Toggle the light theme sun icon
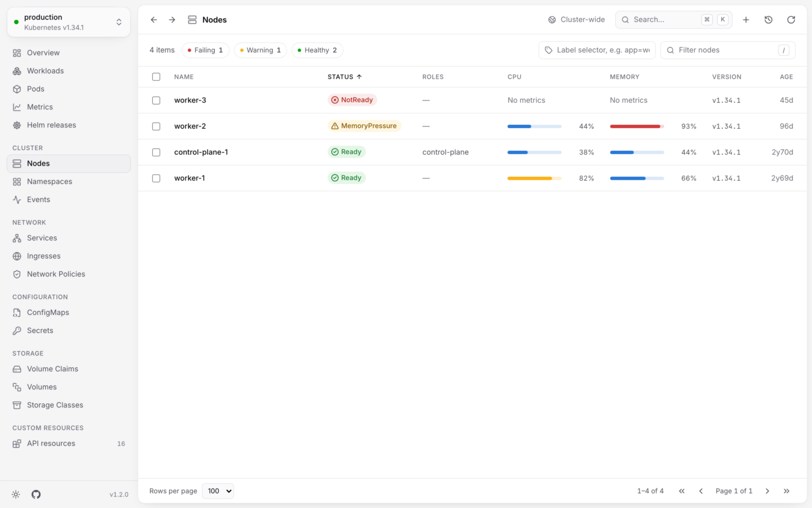The width and height of the screenshot is (812, 508). pyautogui.click(x=16, y=494)
